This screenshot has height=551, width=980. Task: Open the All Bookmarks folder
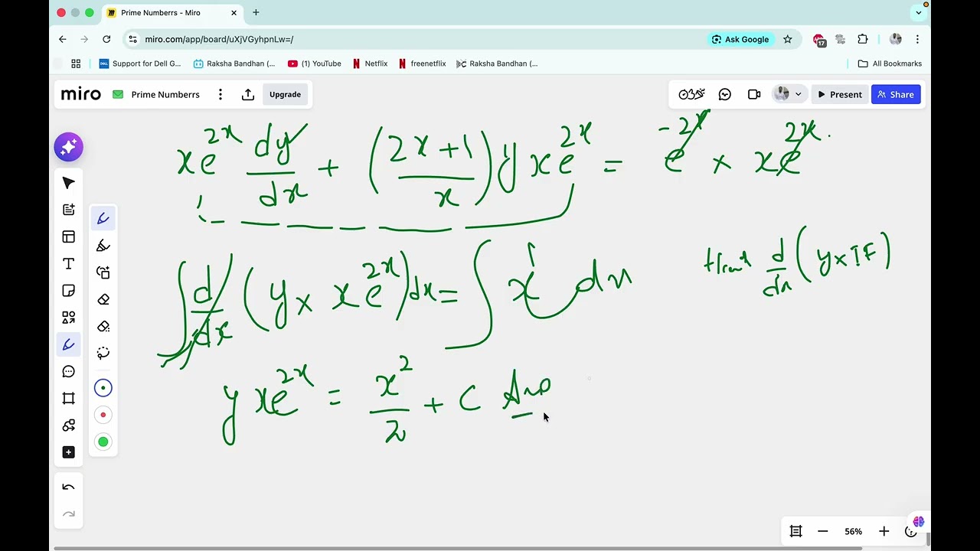tap(890, 64)
